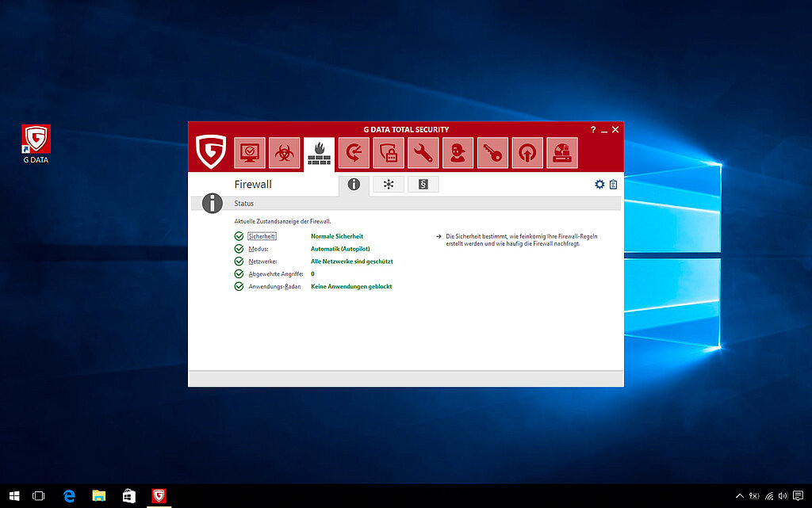Select the Firewall module icon
The height and width of the screenshot is (508, 812).
coord(319,153)
